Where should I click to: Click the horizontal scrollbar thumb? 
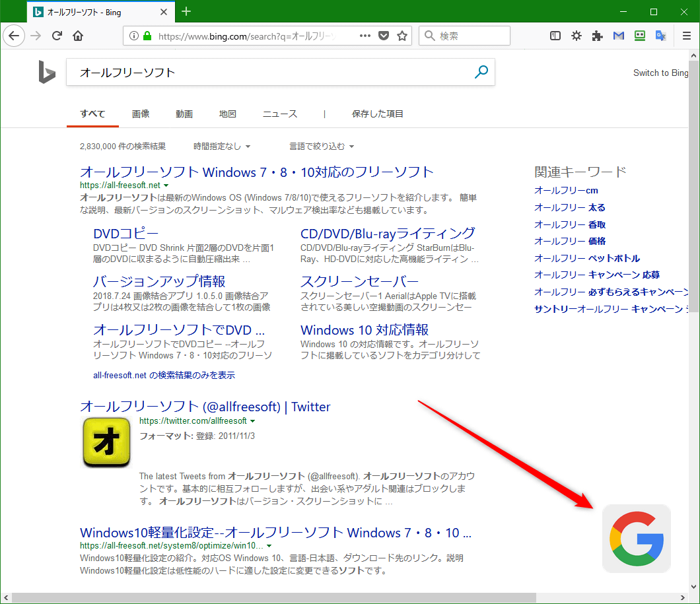[x=273, y=597]
